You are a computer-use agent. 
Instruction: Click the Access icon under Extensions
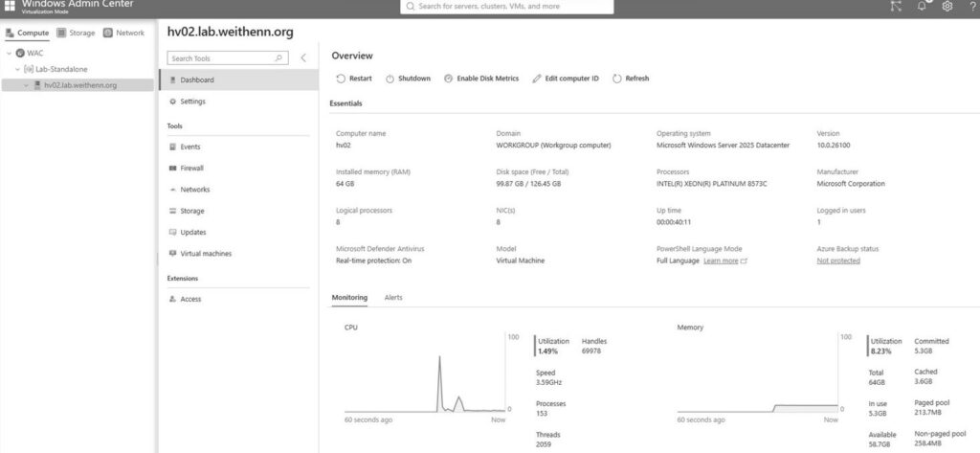click(173, 299)
